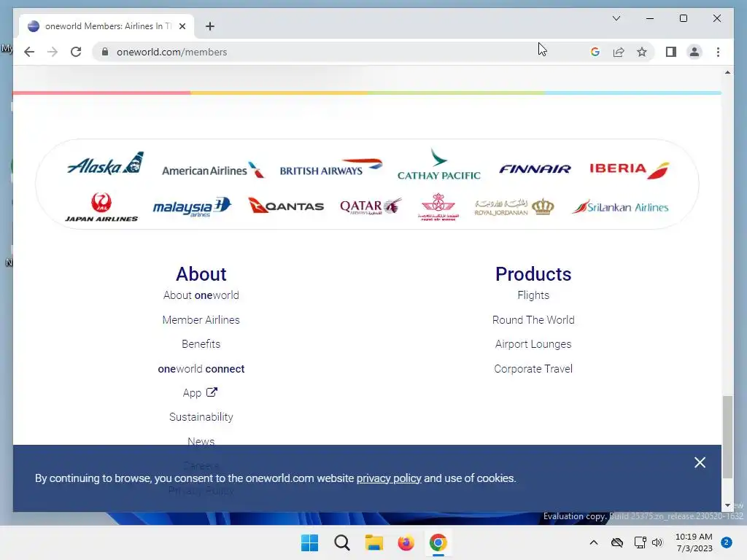Screen dimensions: 747x560
Task: Open Chrome's three-dot menu
Action: tap(718, 52)
